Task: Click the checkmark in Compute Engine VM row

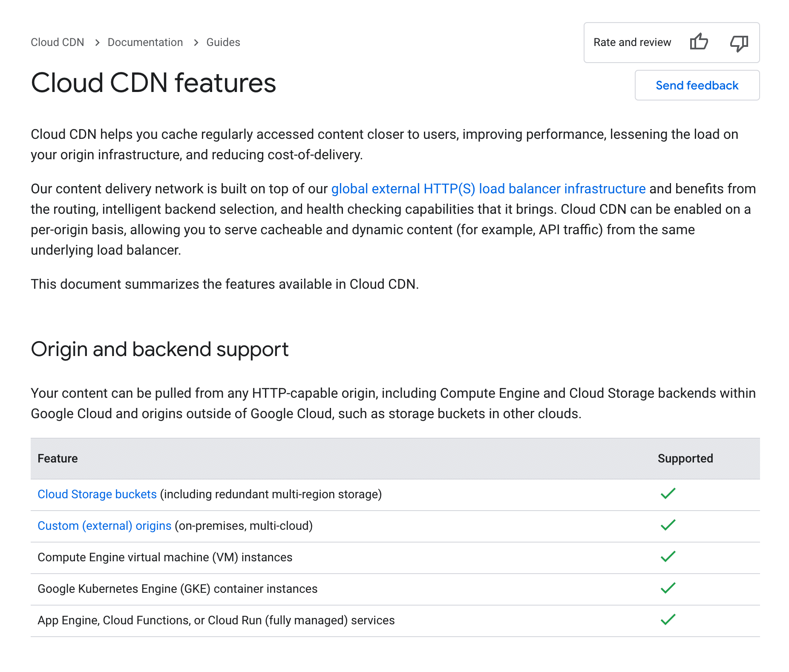Action: coord(668,556)
